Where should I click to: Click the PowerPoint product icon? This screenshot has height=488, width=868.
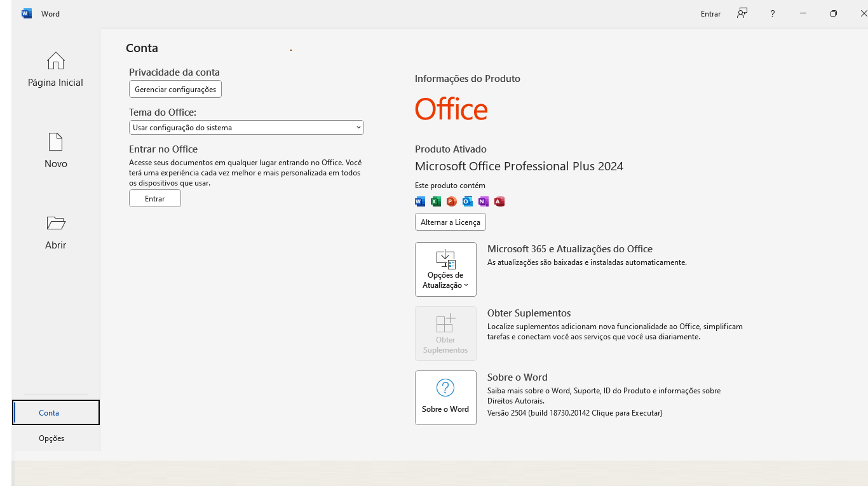point(452,201)
